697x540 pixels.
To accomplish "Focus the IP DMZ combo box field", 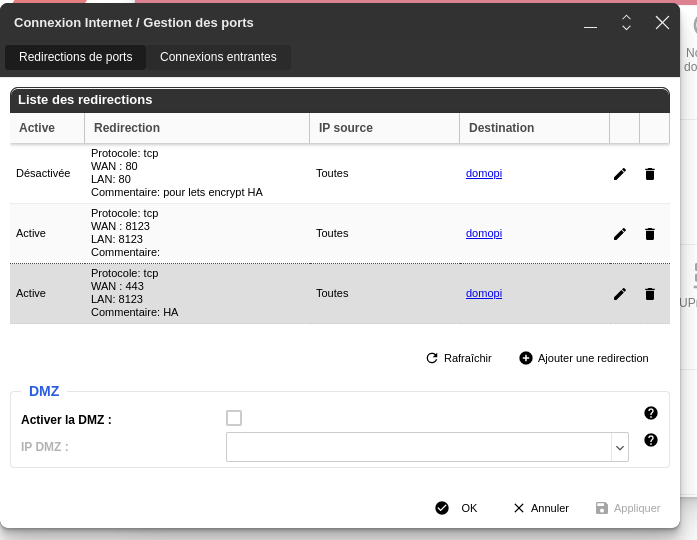I will [419, 447].
